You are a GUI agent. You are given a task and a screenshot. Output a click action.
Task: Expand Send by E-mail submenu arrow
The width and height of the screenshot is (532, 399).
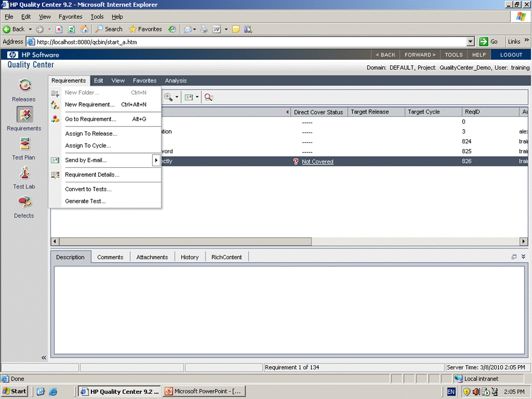coord(156,160)
